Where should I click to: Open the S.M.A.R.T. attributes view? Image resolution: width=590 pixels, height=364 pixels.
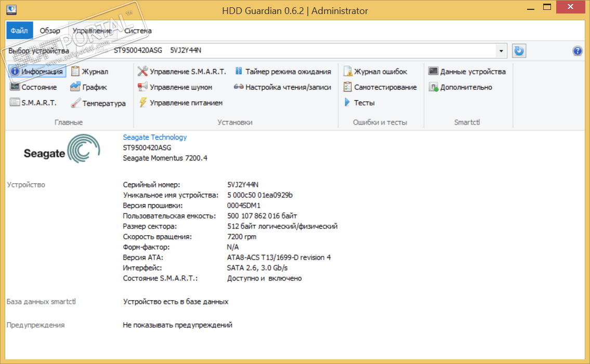tap(33, 103)
